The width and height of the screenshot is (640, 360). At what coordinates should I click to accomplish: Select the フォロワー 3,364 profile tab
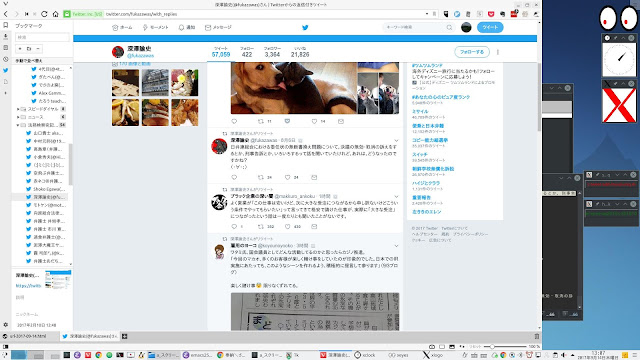[272, 52]
